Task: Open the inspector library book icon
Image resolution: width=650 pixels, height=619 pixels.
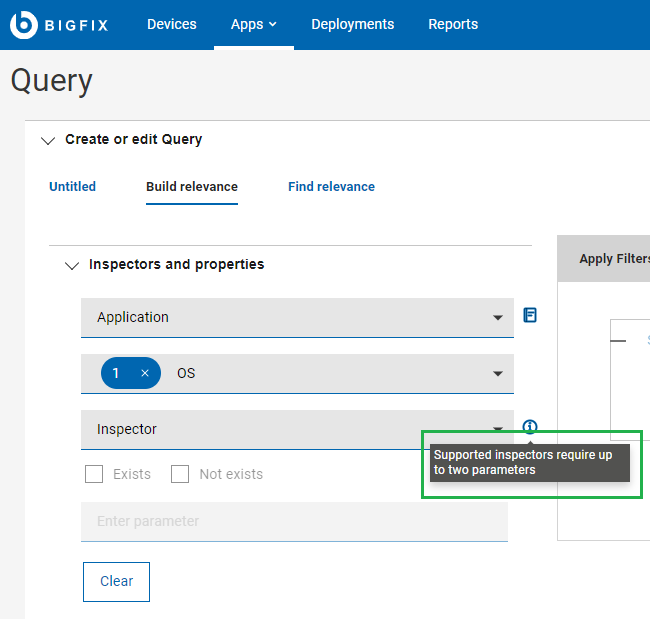Action: pyautogui.click(x=530, y=315)
